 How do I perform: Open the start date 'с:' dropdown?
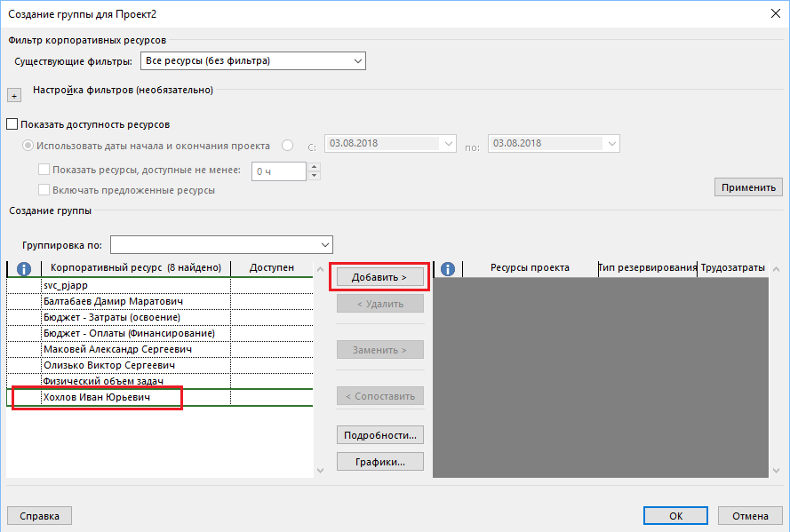[x=390, y=144]
